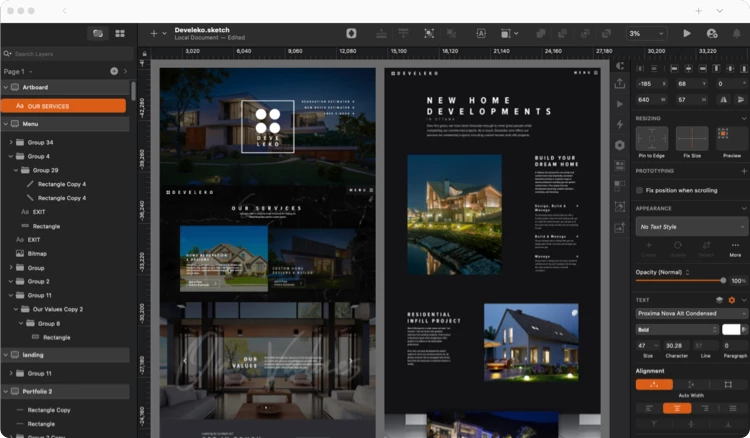Click the More button in Appearance section
This screenshot has width=750, height=438.
coord(735,249)
